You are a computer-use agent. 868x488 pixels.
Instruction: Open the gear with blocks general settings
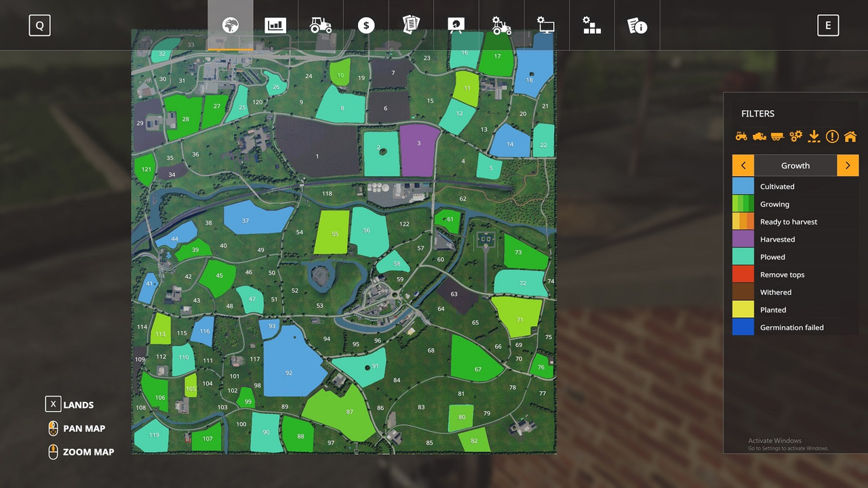tap(592, 26)
